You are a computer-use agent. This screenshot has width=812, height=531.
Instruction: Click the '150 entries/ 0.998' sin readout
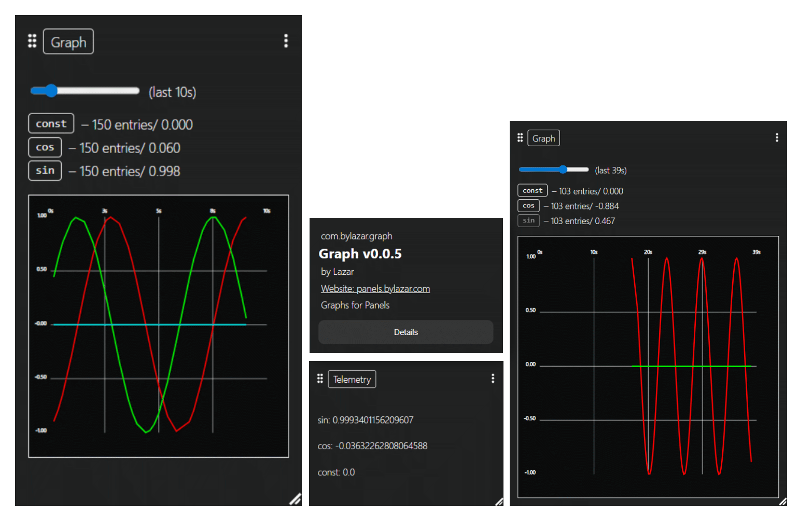130,171
